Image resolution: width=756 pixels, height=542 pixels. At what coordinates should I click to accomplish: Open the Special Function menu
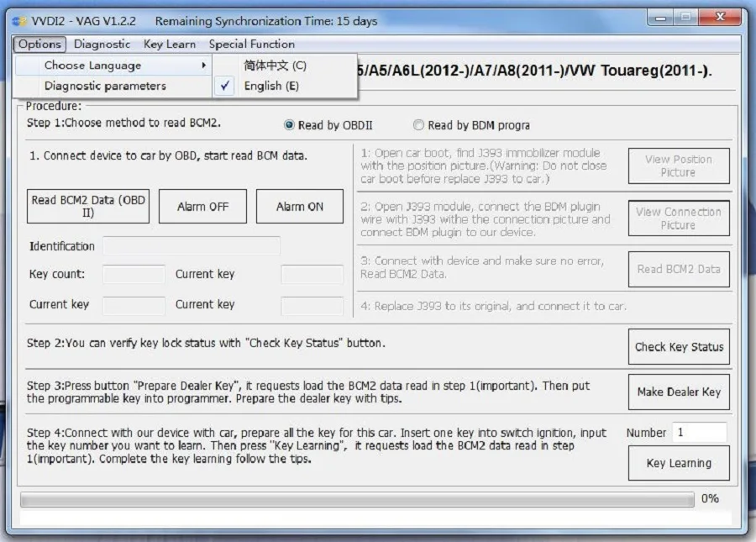252,45
